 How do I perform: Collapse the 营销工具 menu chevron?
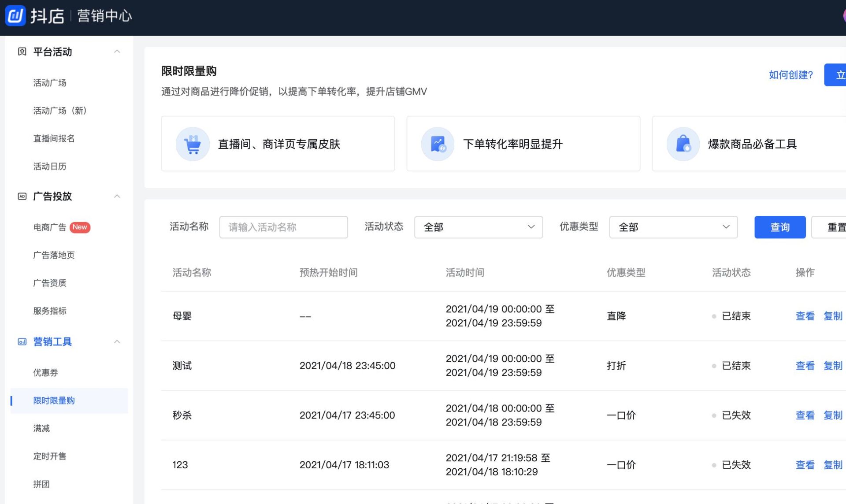pos(117,342)
